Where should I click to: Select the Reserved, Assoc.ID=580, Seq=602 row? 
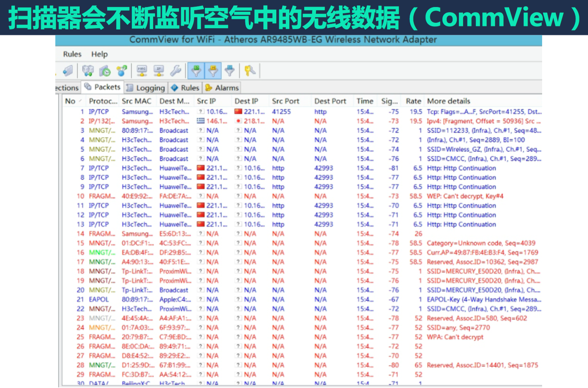coord(302,318)
